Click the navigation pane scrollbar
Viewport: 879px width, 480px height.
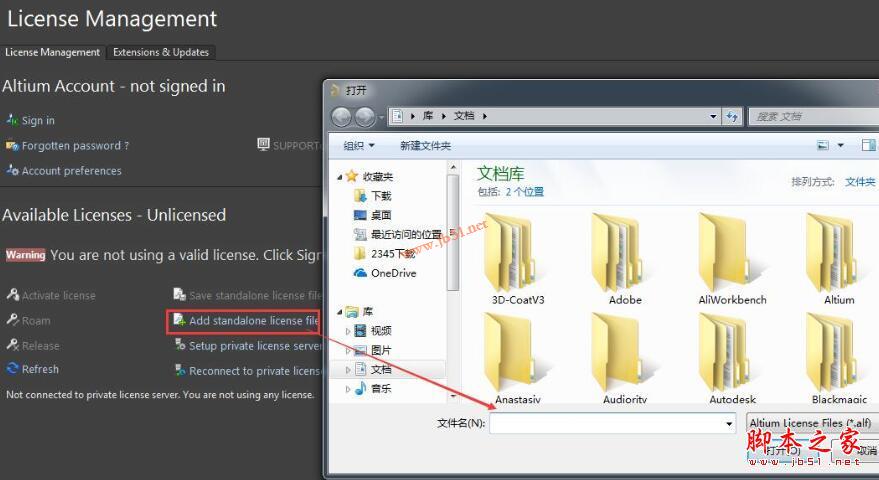tap(453, 232)
